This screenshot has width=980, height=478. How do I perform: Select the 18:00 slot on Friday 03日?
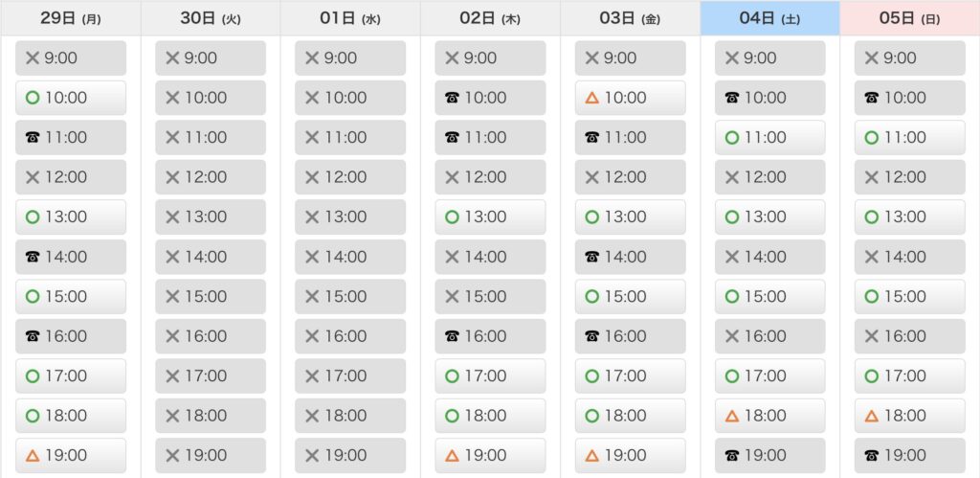(x=630, y=416)
